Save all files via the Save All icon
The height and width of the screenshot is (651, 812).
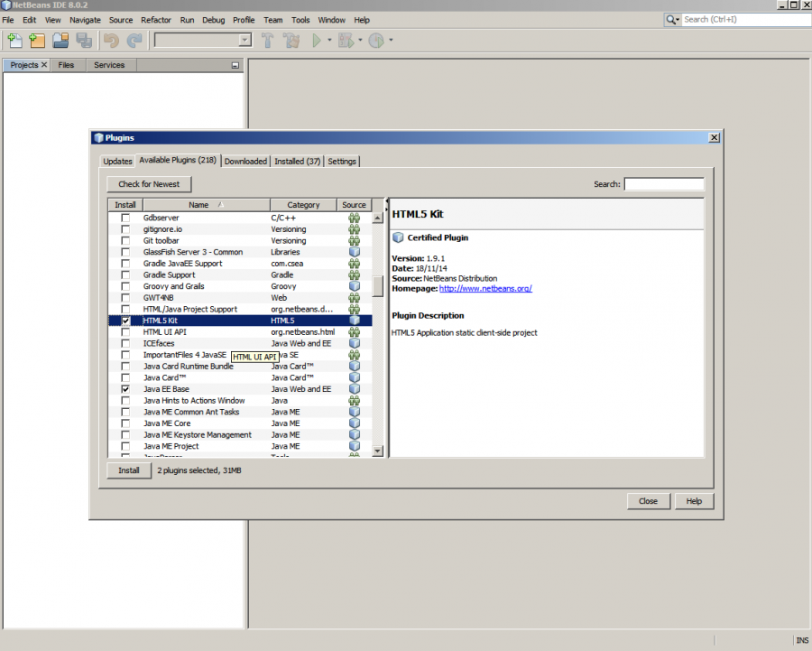tap(83, 40)
